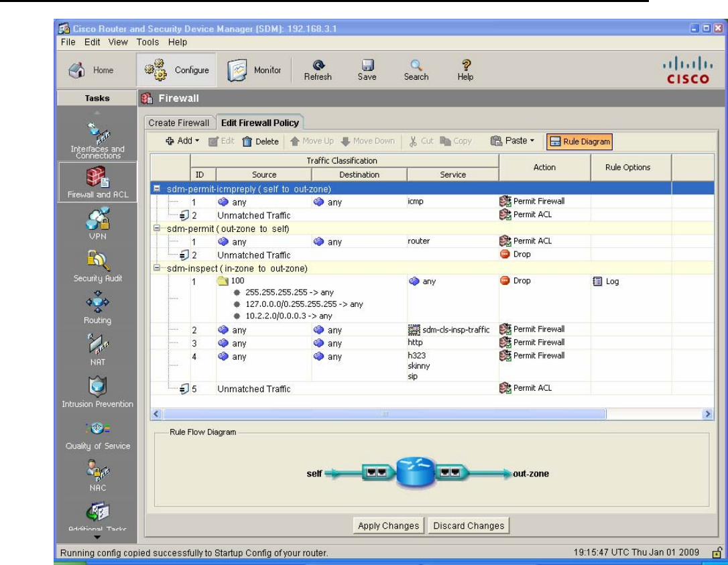Open the File menu
728x565 pixels.
point(68,42)
